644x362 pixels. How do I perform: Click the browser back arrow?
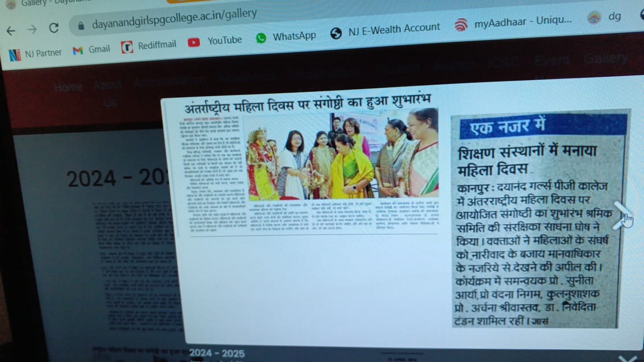click(11, 30)
